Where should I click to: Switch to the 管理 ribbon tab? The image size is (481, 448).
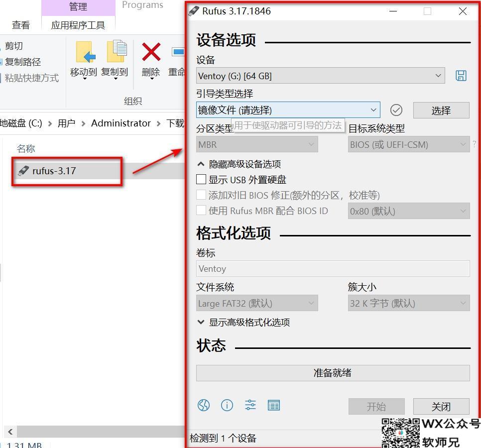coord(78,7)
